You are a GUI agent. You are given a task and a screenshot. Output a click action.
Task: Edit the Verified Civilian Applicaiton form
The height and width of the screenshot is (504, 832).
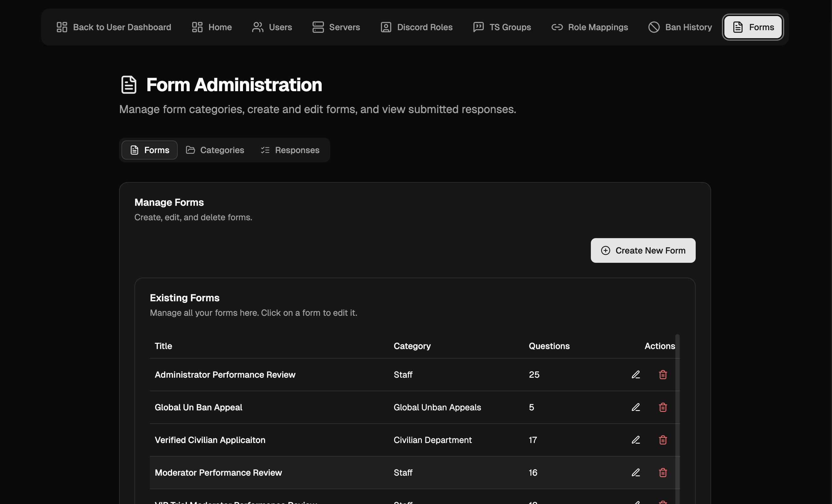[636, 440]
